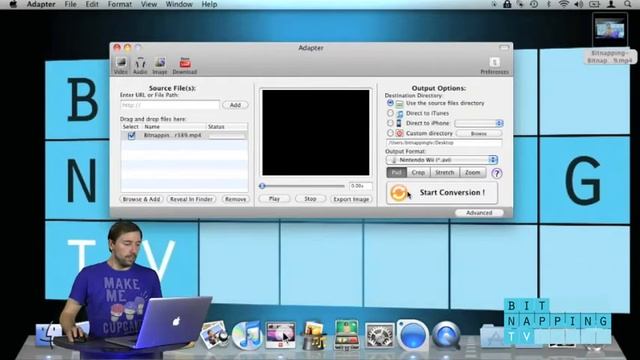Image resolution: width=640 pixels, height=360 pixels.
Task: Open the Output Format dropdown
Action: tap(442, 160)
